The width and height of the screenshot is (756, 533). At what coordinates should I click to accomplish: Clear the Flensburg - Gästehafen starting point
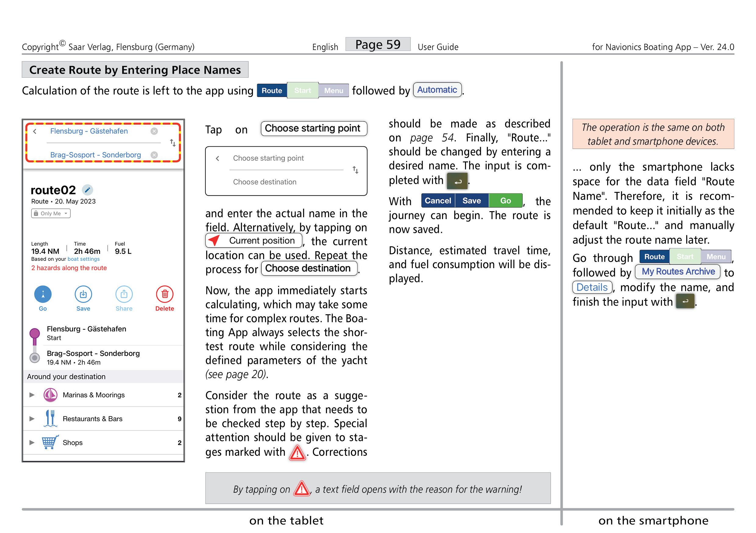point(154,131)
